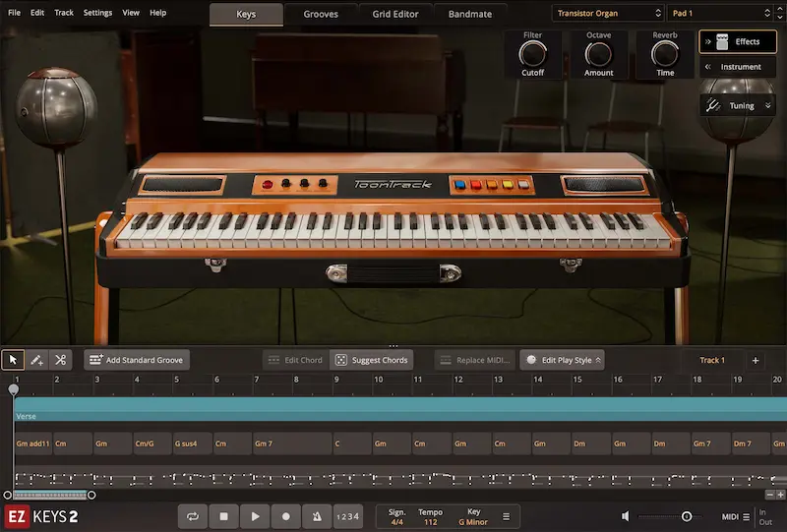787x532 pixels.
Task: Toggle the yellow rocker switch on the organ
Action: pyautogui.click(x=508, y=185)
